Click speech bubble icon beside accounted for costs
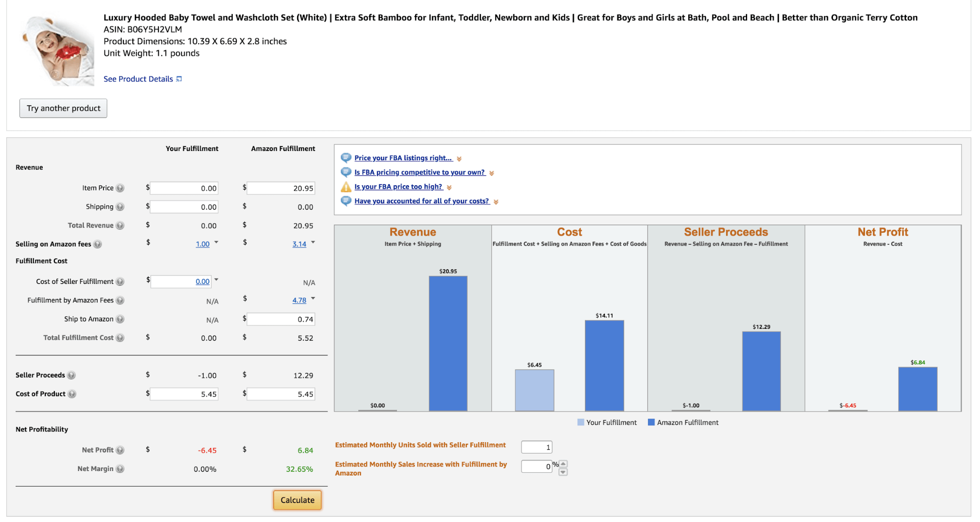Screen dimensions: 980x522 pos(346,201)
